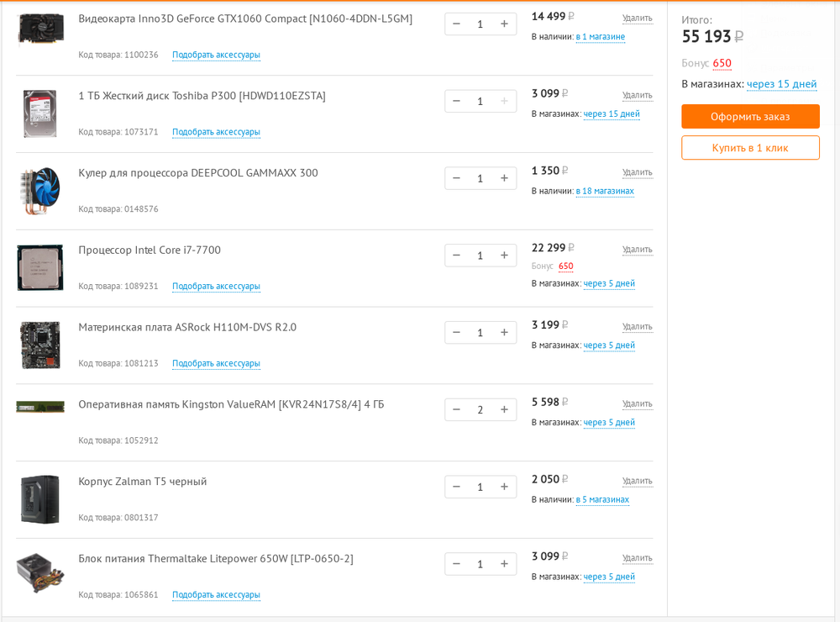Increase quantity of Inno3D GeForce GTX1060 video card
This screenshot has height=622, width=840.
[x=504, y=24]
